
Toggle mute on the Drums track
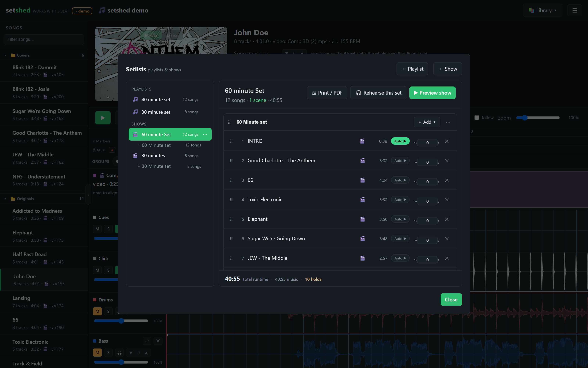tap(97, 311)
